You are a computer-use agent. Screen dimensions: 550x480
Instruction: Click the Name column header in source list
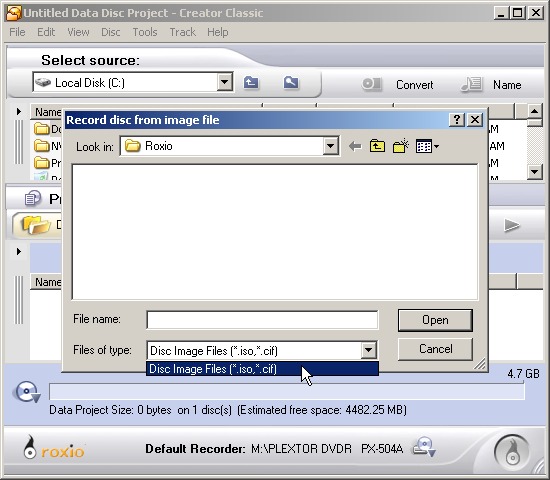48,112
